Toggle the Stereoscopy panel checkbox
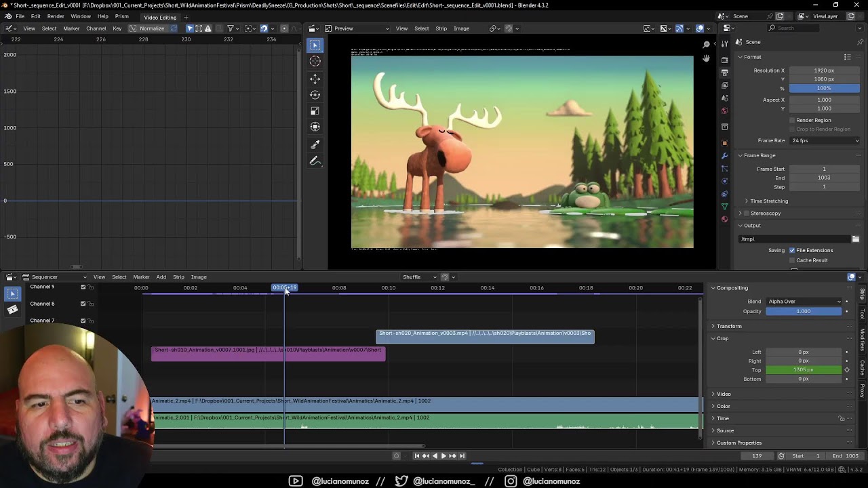This screenshot has height=488, width=868. [747, 213]
